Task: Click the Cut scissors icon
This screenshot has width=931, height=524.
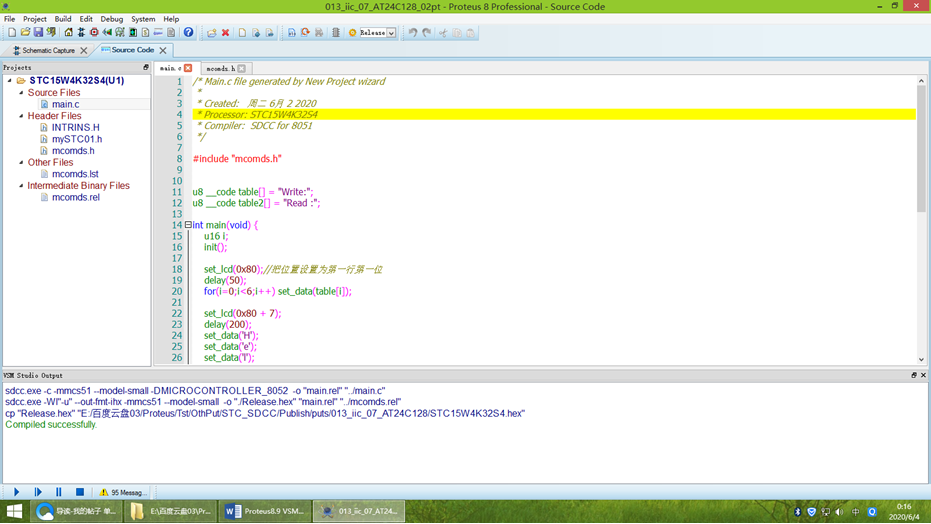Action: pyautogui.click(x=443, y=33)
